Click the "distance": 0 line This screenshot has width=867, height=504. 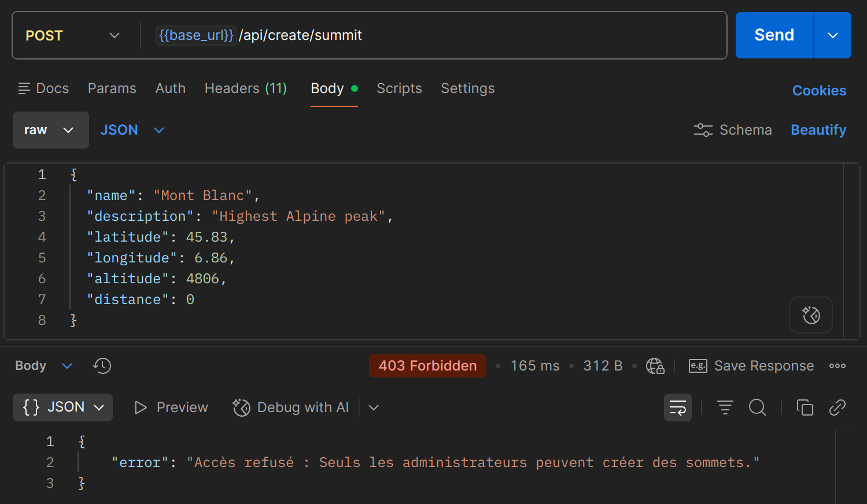[141, 299]
